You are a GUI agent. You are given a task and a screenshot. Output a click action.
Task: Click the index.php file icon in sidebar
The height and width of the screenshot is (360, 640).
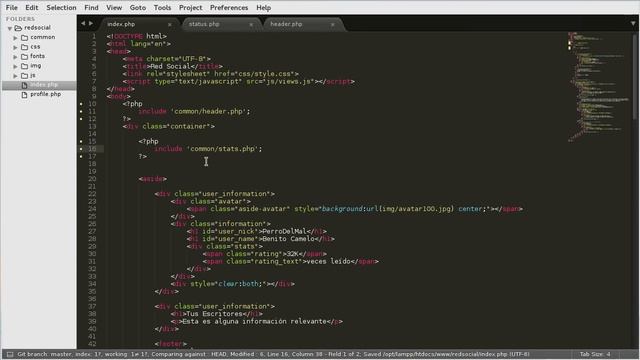coord(24,85)
